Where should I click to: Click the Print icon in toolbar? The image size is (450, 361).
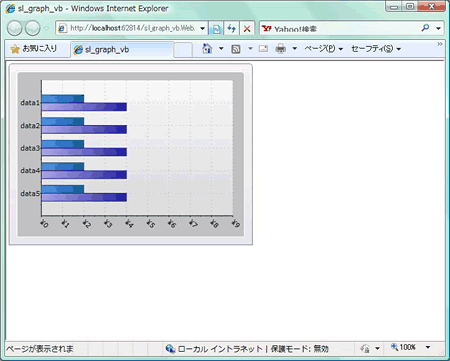281,49
